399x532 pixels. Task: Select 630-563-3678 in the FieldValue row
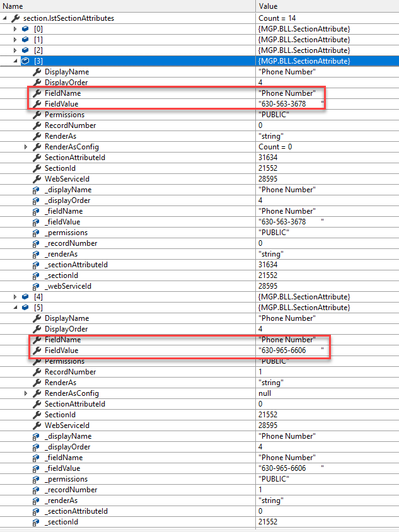[284, 104]
